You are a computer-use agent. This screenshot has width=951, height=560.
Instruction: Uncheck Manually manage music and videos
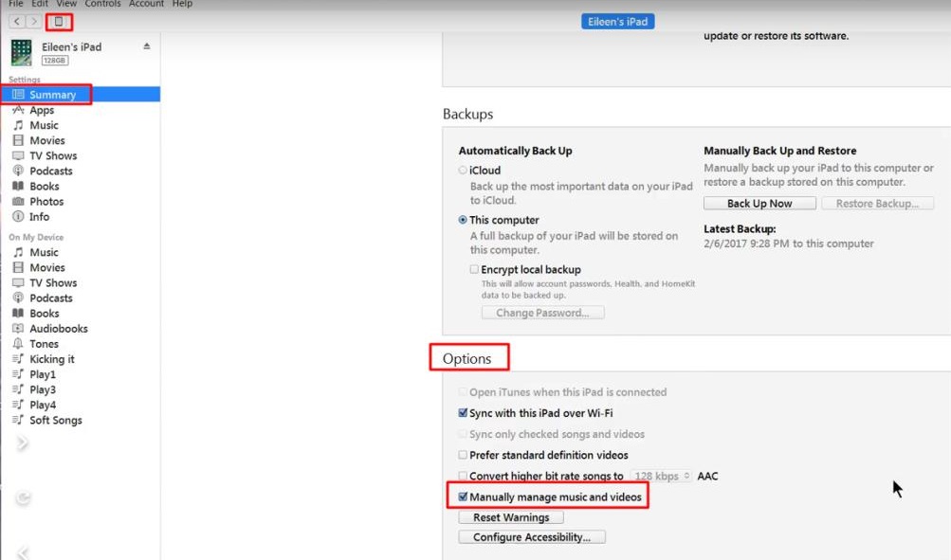463,497
